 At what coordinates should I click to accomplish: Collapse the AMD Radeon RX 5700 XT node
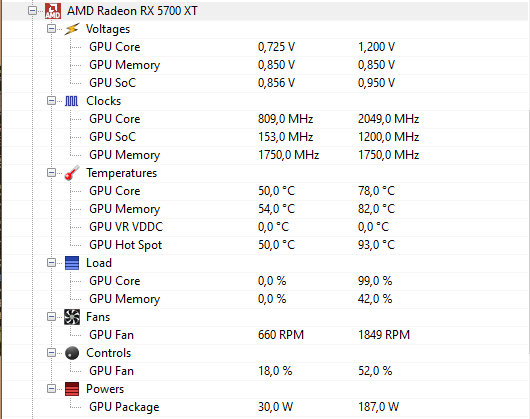[x=32, y=11]
